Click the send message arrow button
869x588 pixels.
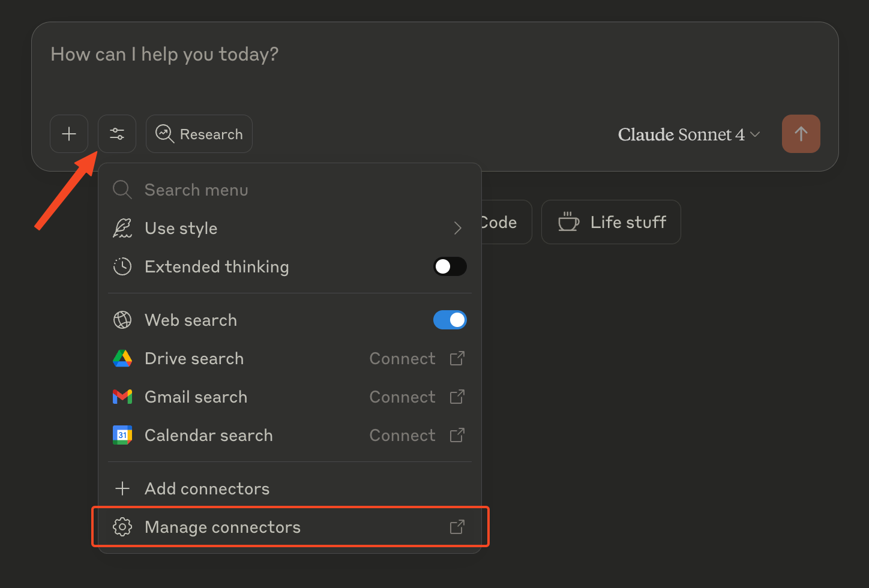tap(801, 134)
